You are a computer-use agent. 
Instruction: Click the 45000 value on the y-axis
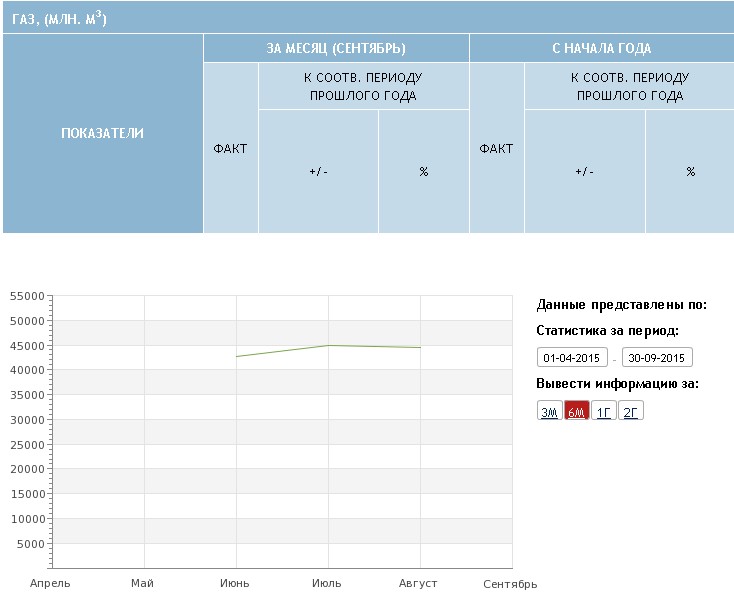(26, 346)
